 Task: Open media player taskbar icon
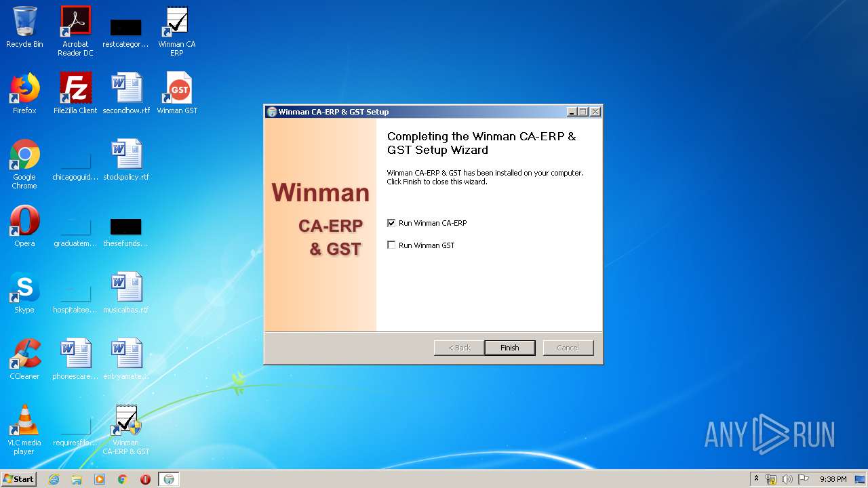pyautogui.click(x=100, y=479)
